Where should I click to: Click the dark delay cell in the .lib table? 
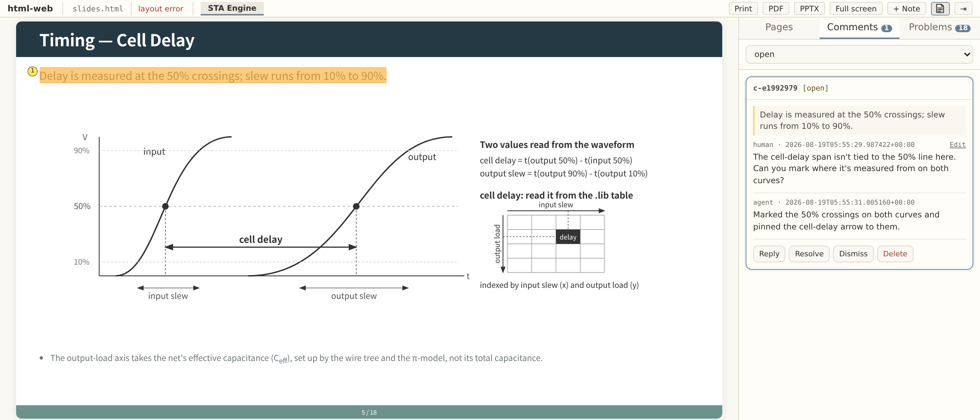[x=568, y=237]
